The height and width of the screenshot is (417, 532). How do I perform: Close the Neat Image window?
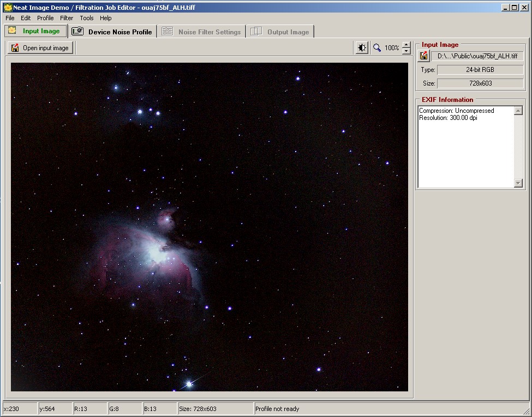(x=524, y=7)
